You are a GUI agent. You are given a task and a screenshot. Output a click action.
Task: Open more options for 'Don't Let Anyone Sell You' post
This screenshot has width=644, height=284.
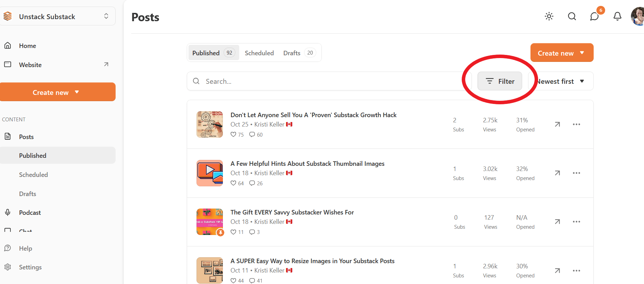point(576,124)
